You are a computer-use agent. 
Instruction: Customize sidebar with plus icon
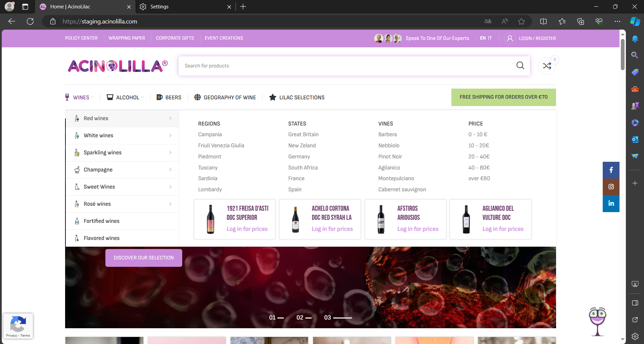(x=635, y=183)
